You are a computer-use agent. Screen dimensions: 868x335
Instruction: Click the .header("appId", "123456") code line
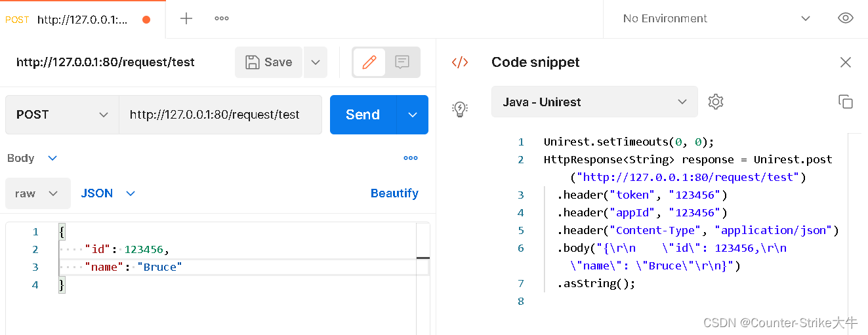tap(642, 212)
